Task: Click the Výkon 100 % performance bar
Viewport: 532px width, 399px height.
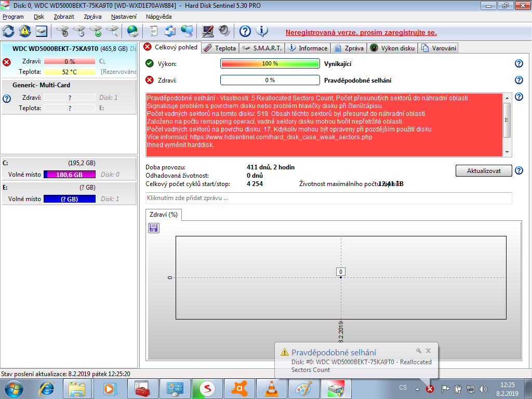Action: click(x=270, y=63)
